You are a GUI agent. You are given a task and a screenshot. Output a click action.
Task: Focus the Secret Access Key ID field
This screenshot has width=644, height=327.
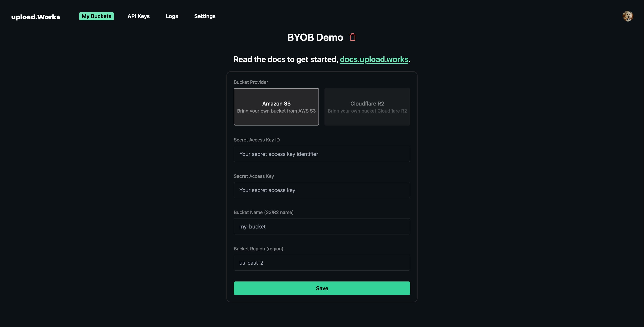point(322,154)
